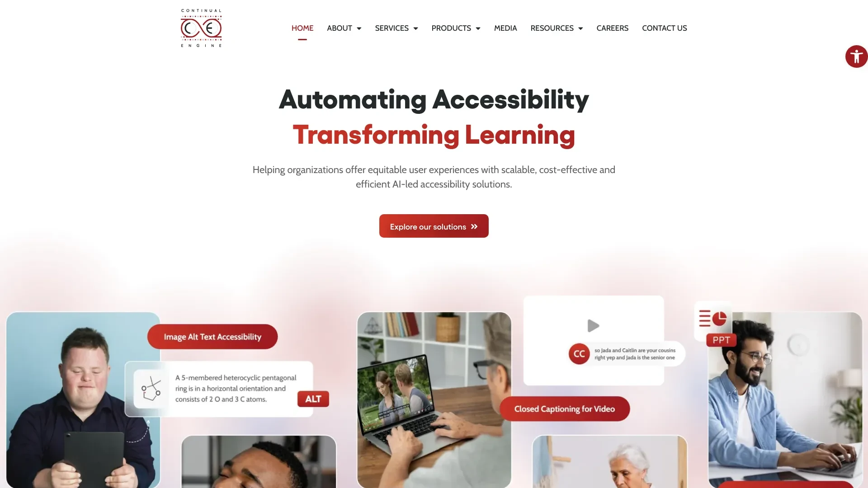
Task: Click the Continual Engine logo icon
Action: point(201,28)
